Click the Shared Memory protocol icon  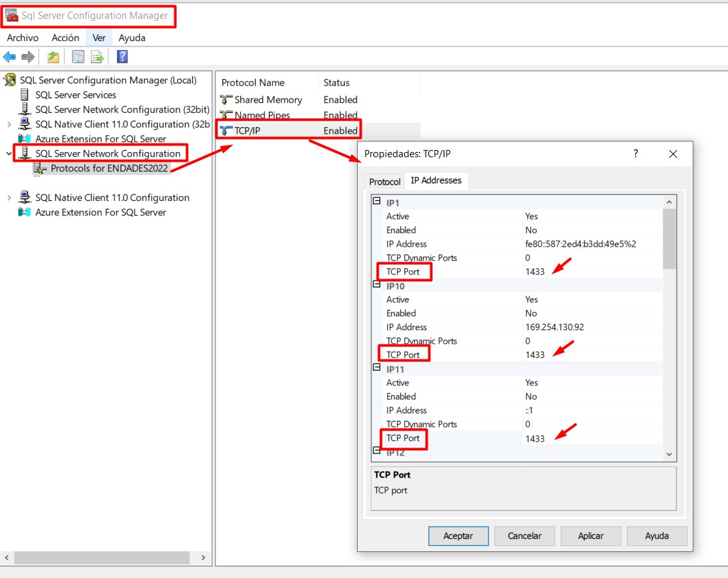pyautogui.click(x=226, y=100)
